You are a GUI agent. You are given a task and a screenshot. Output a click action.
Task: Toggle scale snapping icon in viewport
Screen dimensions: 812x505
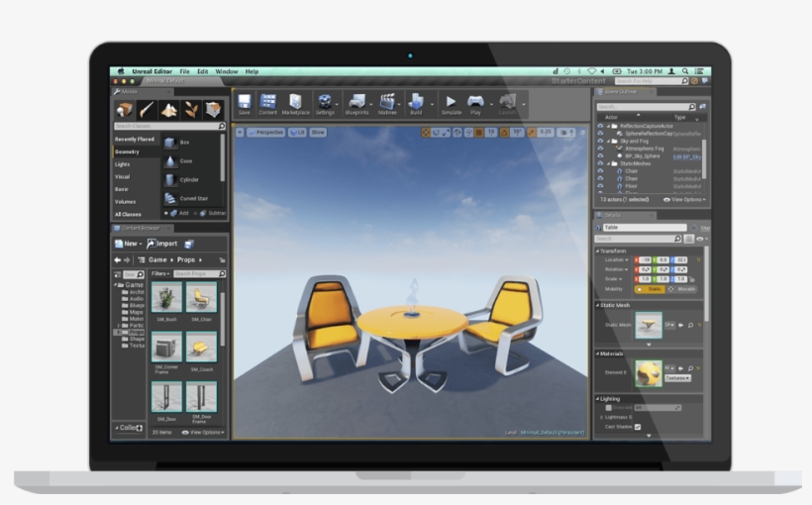pyautogui.click(x=532, y=133)
